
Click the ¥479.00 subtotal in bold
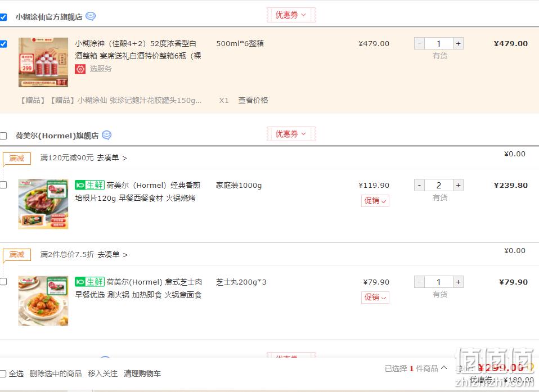tap(511, 44)
